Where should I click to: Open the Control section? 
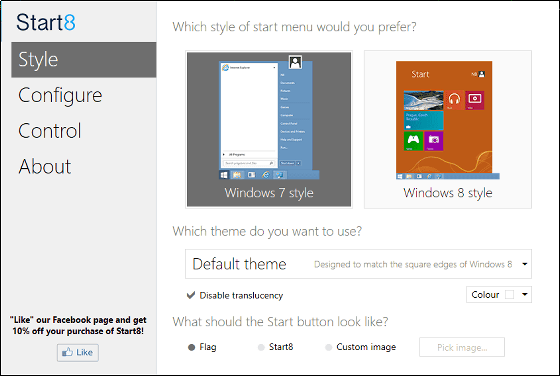[50, 131]
